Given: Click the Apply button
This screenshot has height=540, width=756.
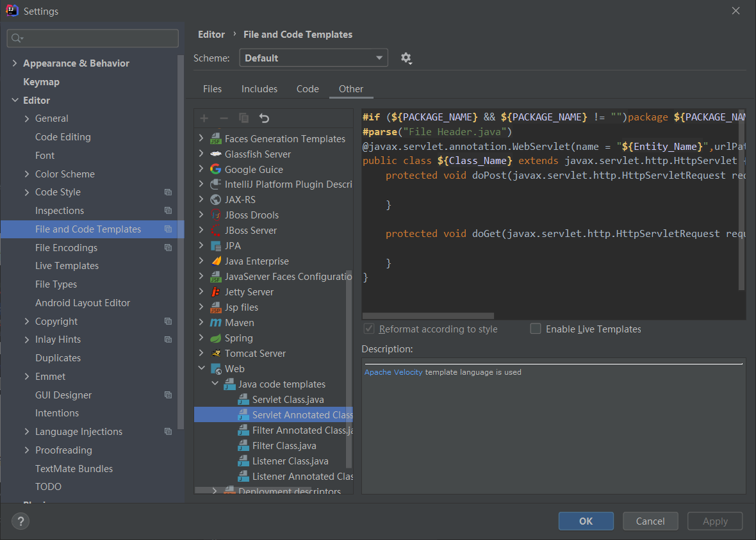Looking at the screenshot, I should click(x=715, y=521).
